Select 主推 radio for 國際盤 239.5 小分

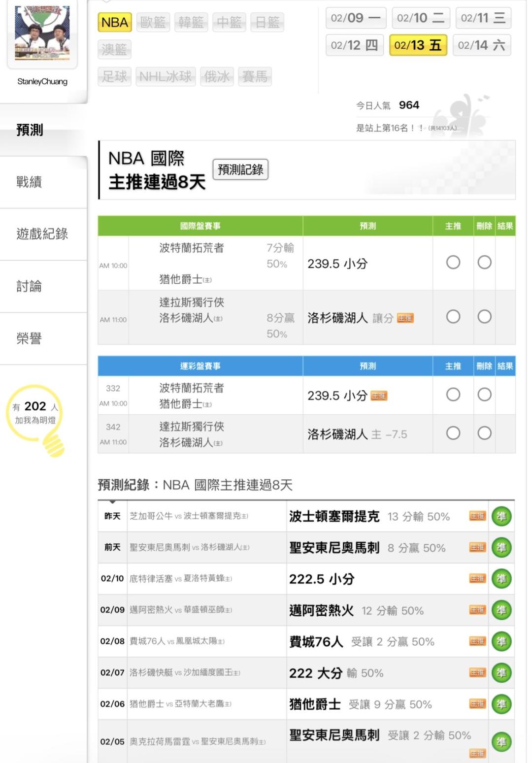pos(453,263)
